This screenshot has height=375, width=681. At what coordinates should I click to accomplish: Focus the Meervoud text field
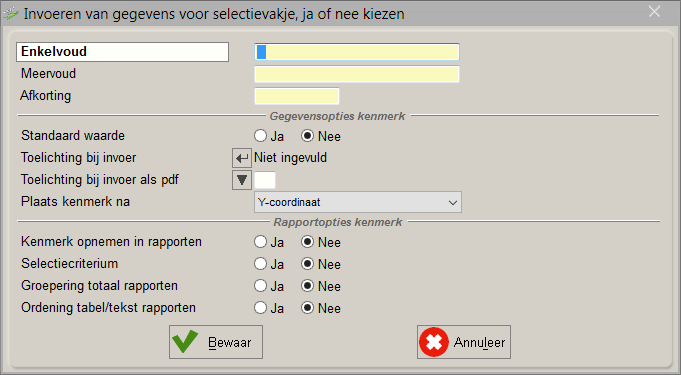tap(357, 74)
